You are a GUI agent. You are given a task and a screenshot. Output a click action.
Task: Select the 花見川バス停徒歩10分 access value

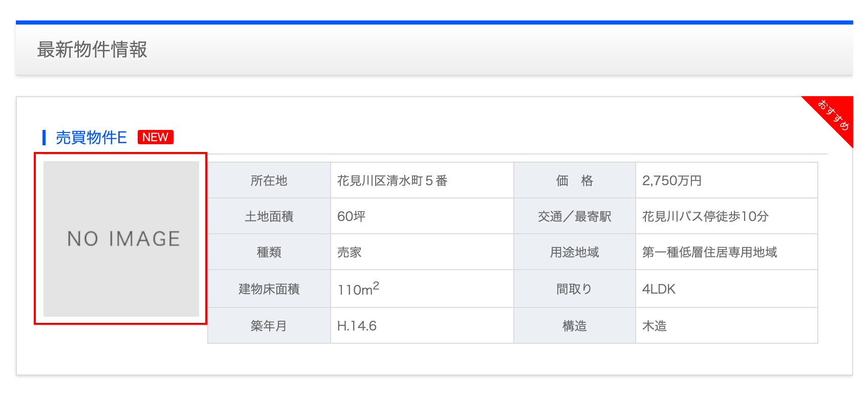[x=705, y=216]
